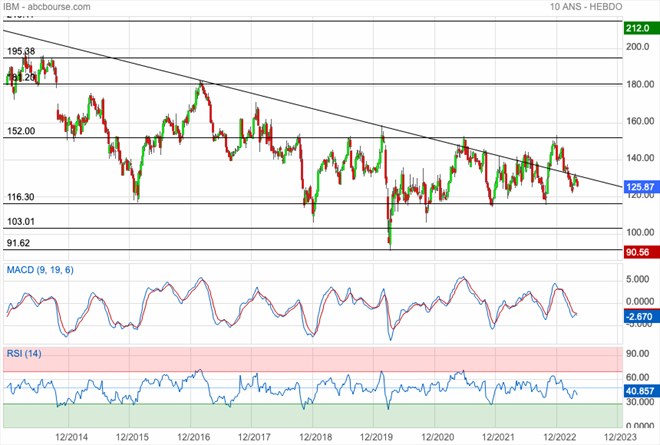Click the blue 40.857 RSI value tag
The image size is (660, 445).
click(x=640, y=391)
